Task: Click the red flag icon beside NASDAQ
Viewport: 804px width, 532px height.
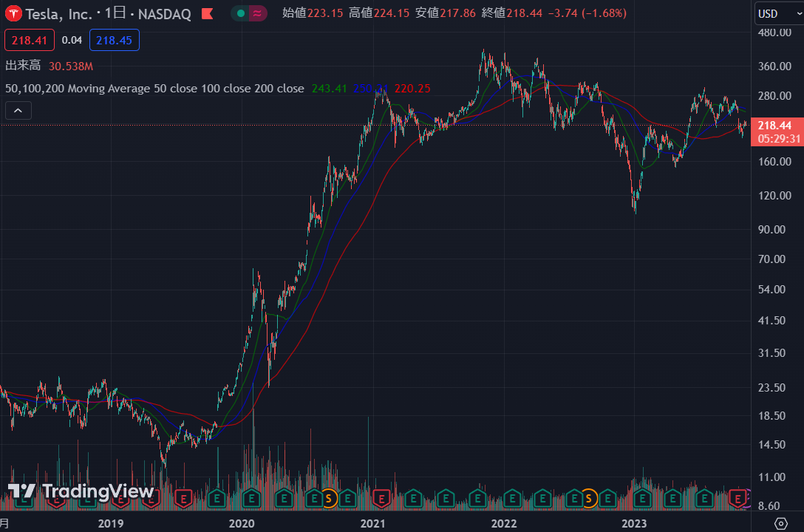Action: coord(207,14)
